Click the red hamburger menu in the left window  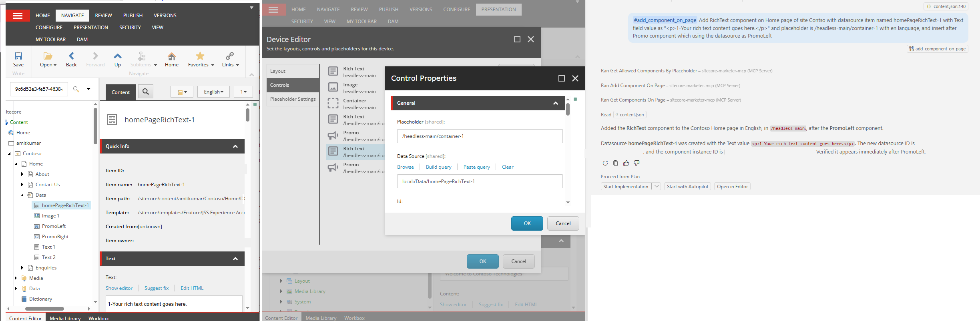click(x=18, y=16)
